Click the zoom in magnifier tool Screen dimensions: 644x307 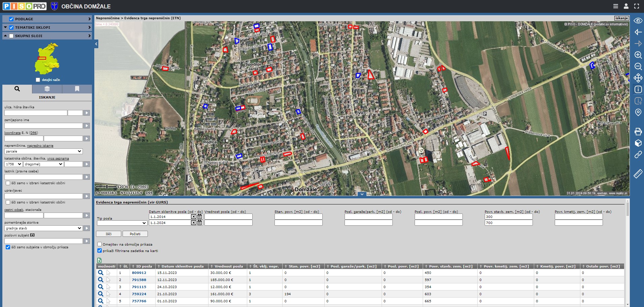click(x=638, y=55)
